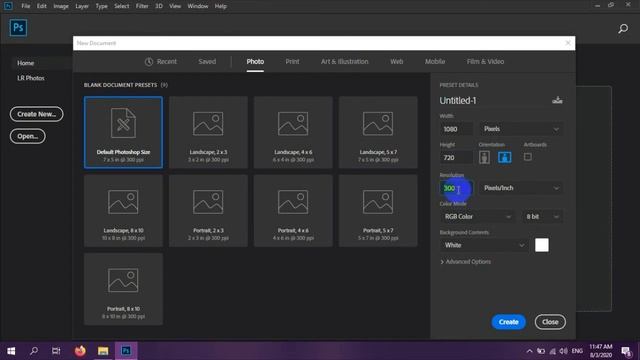Viewport: 640px width, 360px height.
Task: Click the Photo tab
Action: point(255,62)
